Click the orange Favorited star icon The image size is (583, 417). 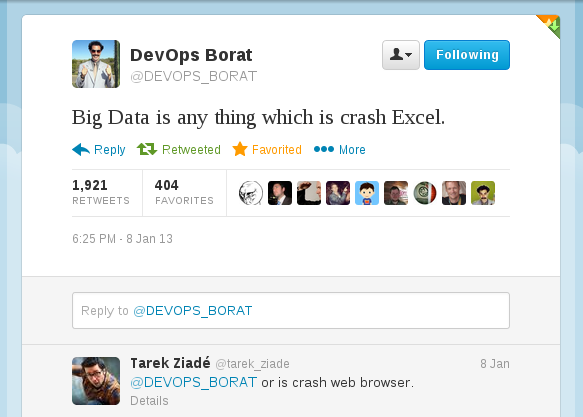coord(240,149)
